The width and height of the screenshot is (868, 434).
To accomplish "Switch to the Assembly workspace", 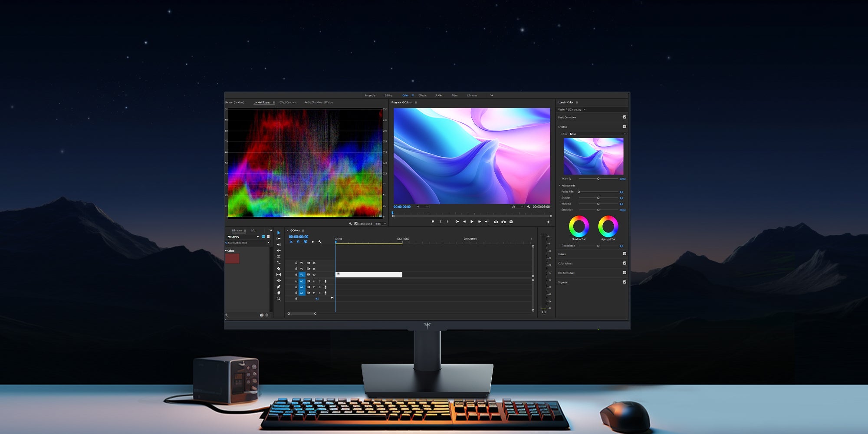I will point(370,95).
